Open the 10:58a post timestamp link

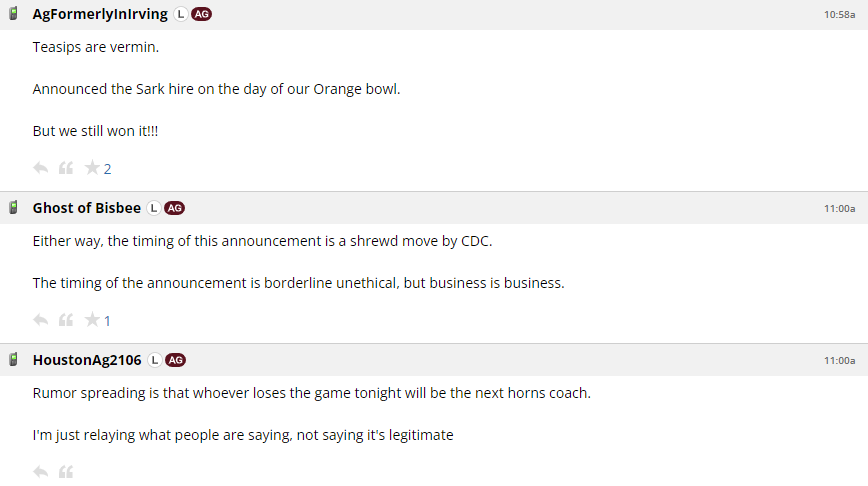pyautogui.click(x=839, y=15)
